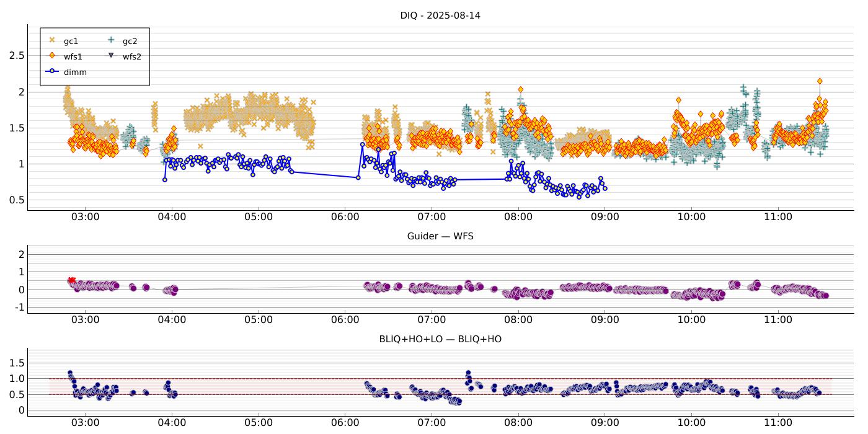Screen dimensions: 868x434
Task: Click the 04:00 x-axis tick of DIQ plot
Action: (172, 217)
